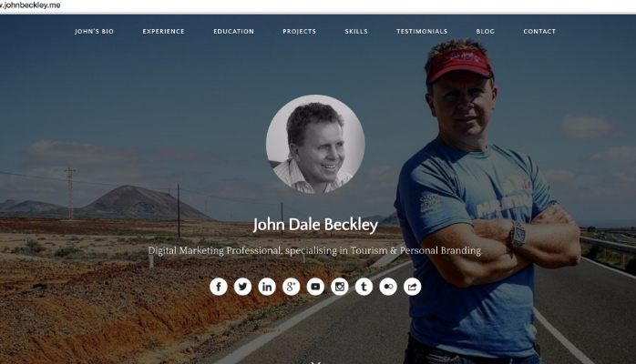This screenshot has height=364, width=636.
Task: Go to John's Bio section
Action: [x=94, y=32]
